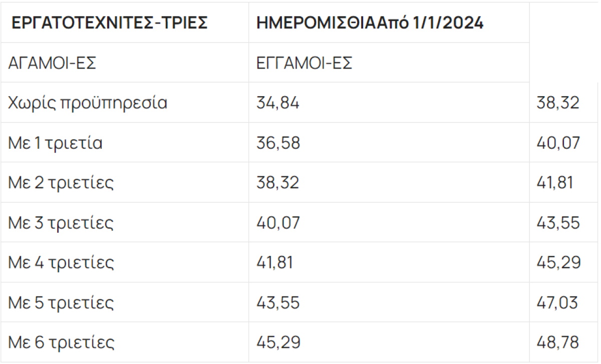Select the Με 2 τριετίες label
The image size is (601, 364).
point(61,183)
